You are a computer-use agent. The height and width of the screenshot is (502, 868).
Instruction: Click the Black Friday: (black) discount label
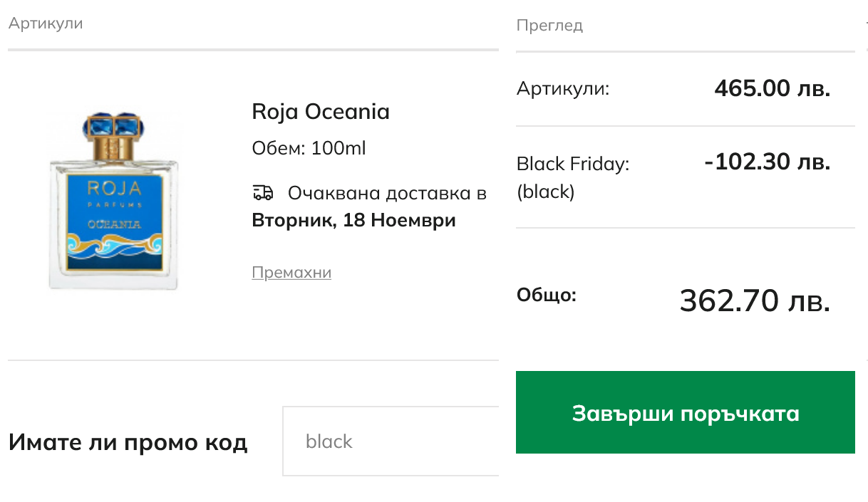[x=573, y=178]
